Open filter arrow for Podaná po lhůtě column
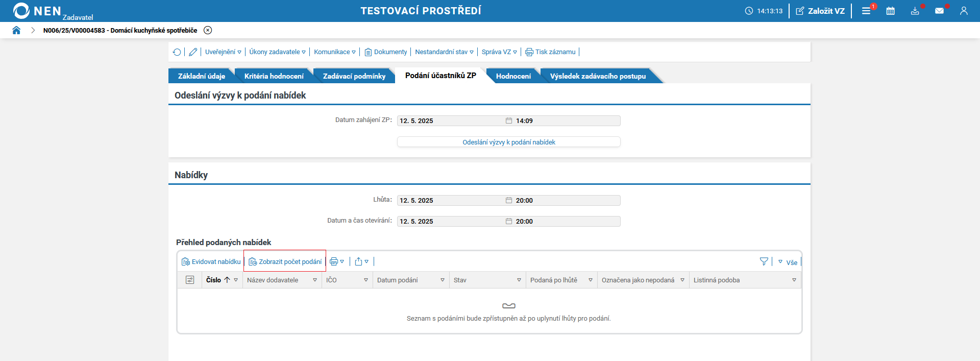The width and height of the screenshot is (980, 361). (x=591, y=280)
